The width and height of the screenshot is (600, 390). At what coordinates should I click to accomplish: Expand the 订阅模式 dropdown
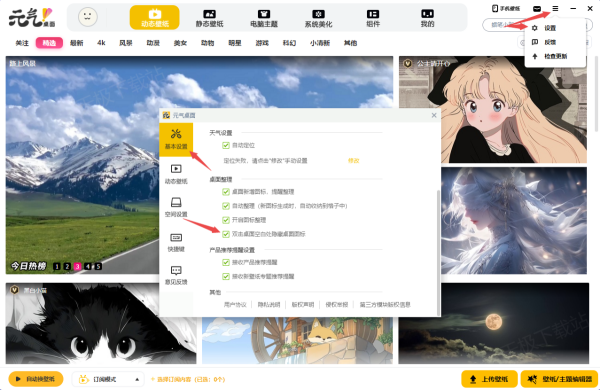point(108,379)
